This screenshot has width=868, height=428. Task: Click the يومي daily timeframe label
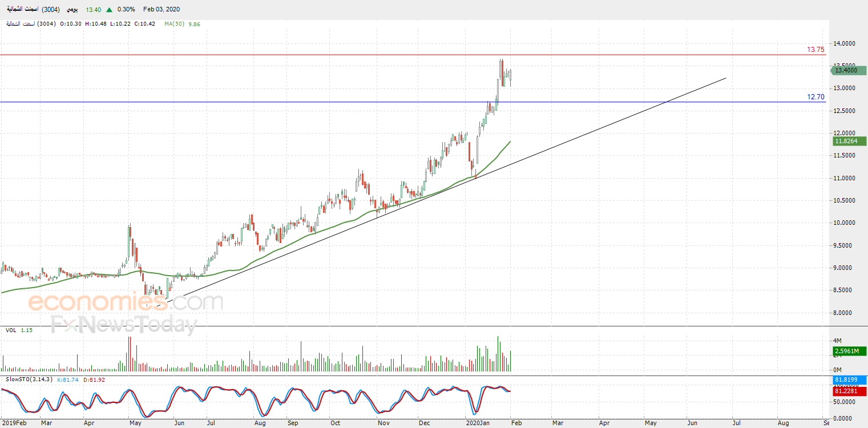(x=71, y=10)
